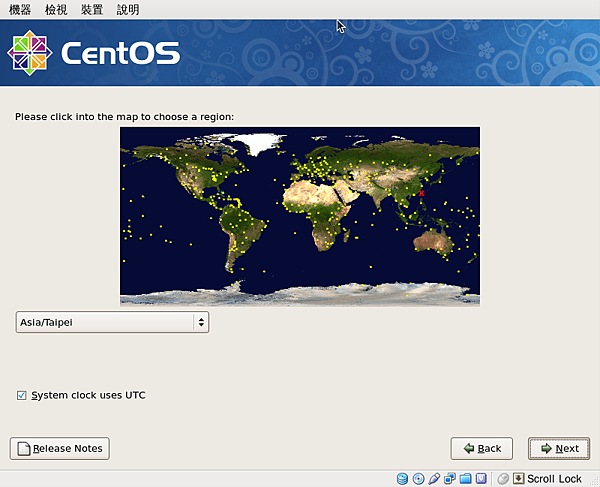Click the Next button
The height and width of the screenshot is (487, 600).
559,448
